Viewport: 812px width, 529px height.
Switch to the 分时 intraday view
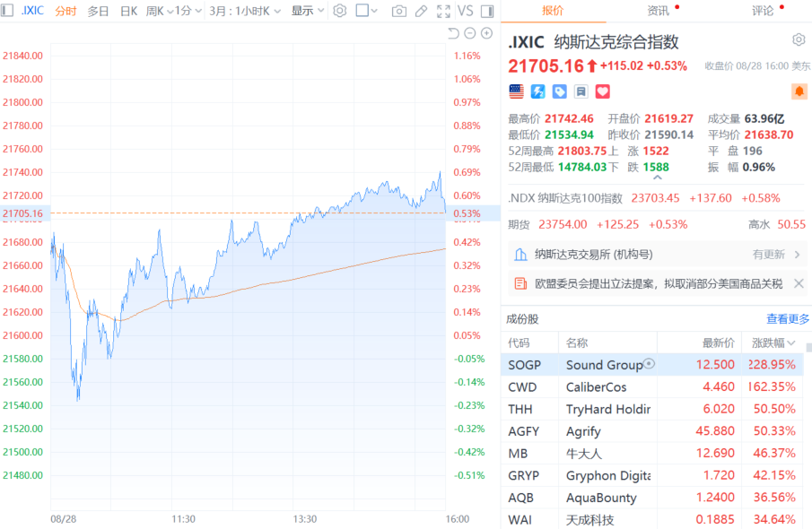coord(65,11)
